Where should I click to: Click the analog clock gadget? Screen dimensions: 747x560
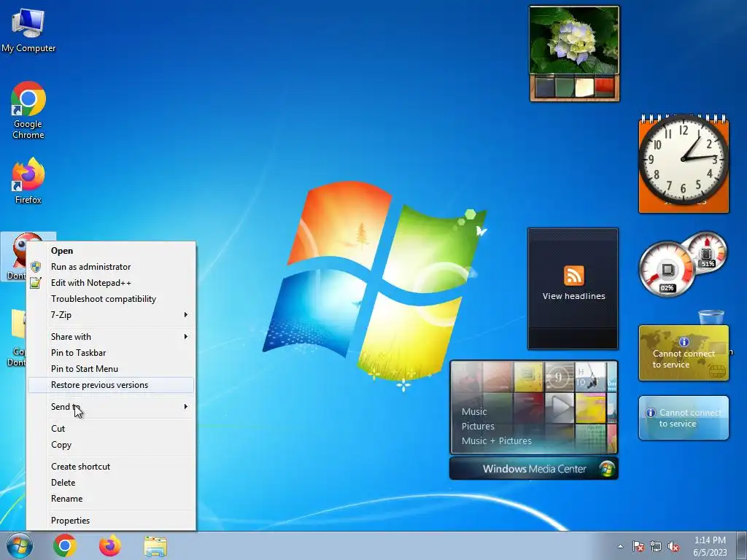coord(684,160)
